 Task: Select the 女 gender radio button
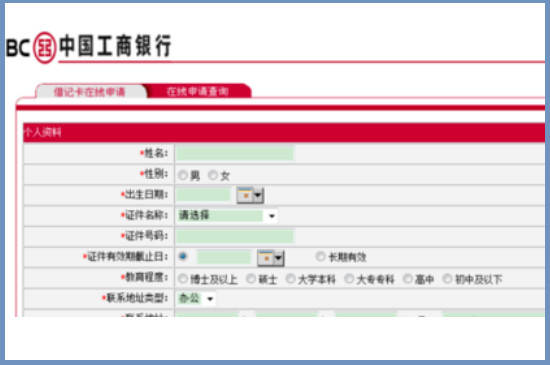point(213,175)
